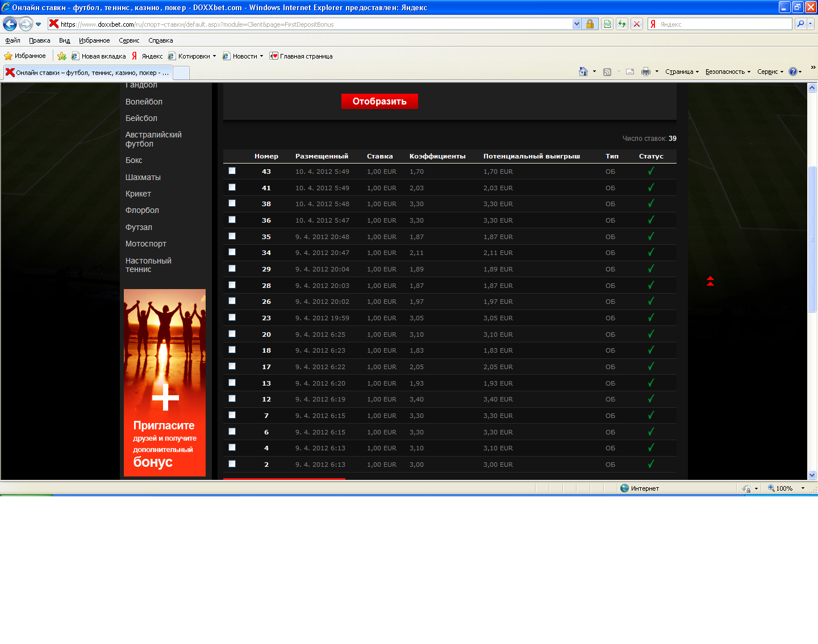Viewport: 818px width, 644px height.
Task: Click the Home page house icon
Action: (x=583, y=72)
